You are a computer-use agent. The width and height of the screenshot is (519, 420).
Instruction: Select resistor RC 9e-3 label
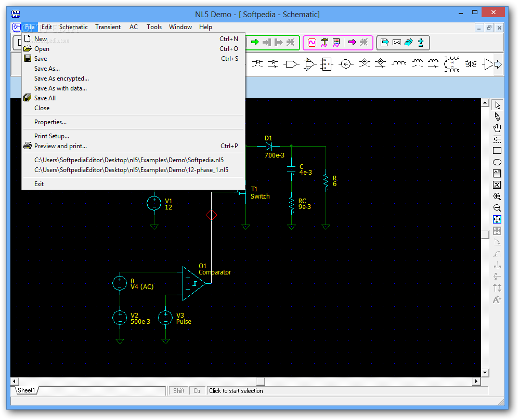[x=305, y=204]
